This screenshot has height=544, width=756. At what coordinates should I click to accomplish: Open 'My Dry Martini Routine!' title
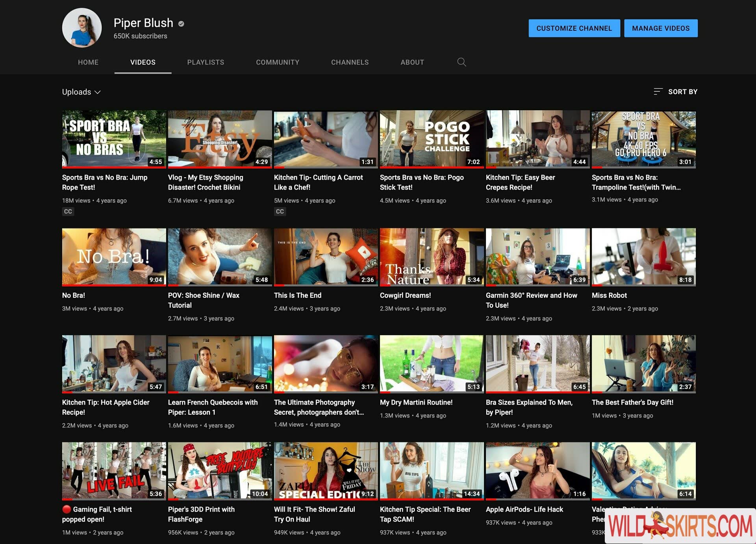tap(416, 403)
